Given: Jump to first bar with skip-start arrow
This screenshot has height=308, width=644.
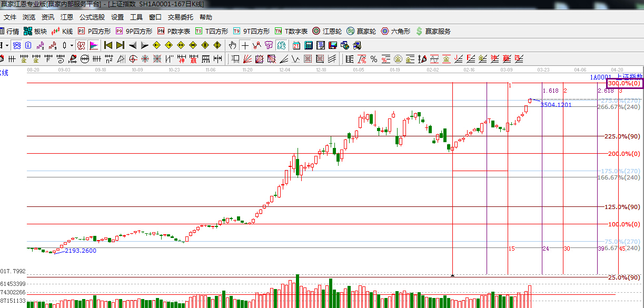Looking at the screenshot, I should click(108, 45).
